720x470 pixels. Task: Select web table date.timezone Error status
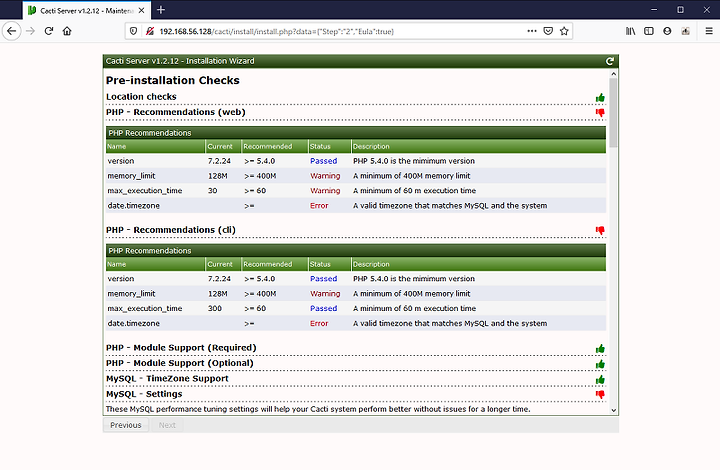[x=319, y=206]
